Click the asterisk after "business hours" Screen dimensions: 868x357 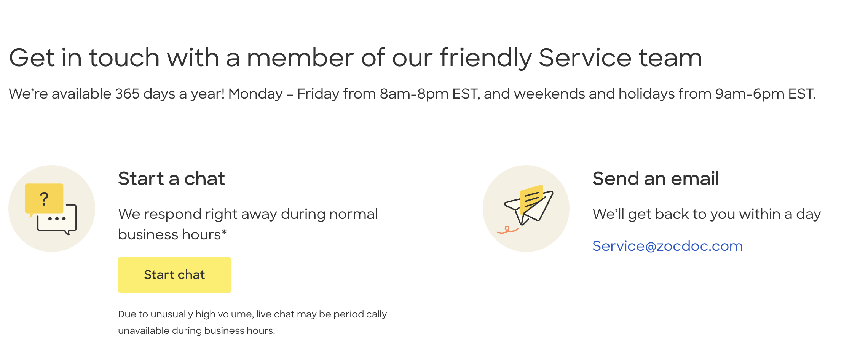pyautogui.click(x=224, y=232)
